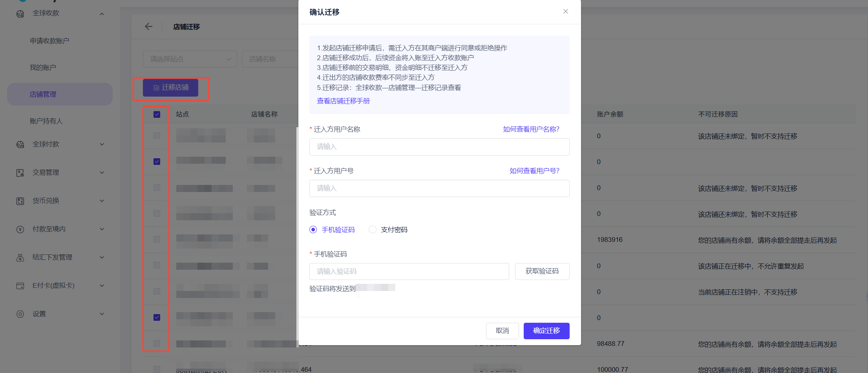Close the 确认迁移 dialog with X
The height and width of the screenshot is (373, 868).
pyautogui.click(x=565, y=11)
